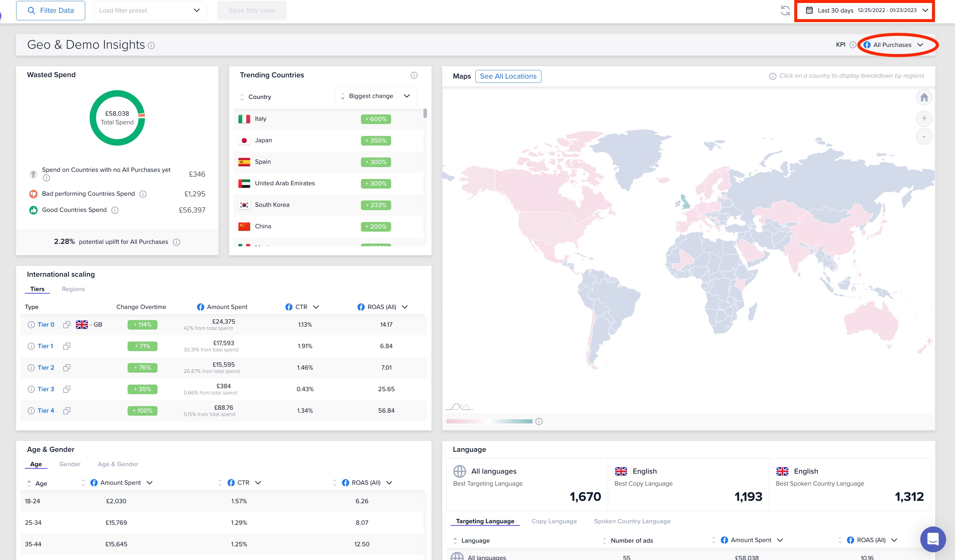Switch to the Regions tab
Viewport: 955px width, 560px height.
[73, 289]
